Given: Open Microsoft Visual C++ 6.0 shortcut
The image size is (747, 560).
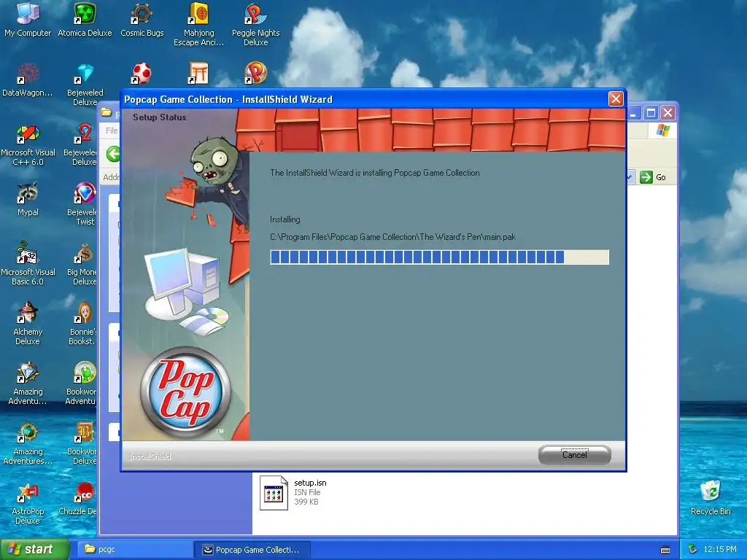Looking at the screenshot, I should [28, 145].
